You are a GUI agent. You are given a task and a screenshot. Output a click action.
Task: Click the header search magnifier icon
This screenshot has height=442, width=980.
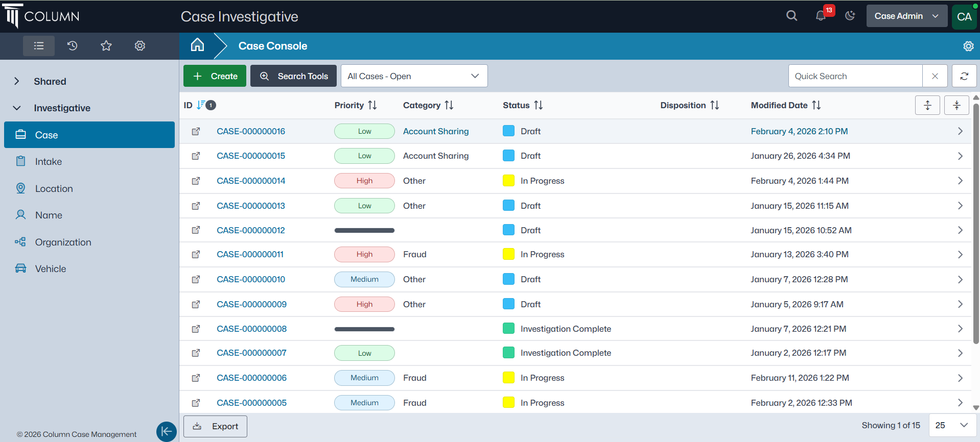[x=791, y=16]
